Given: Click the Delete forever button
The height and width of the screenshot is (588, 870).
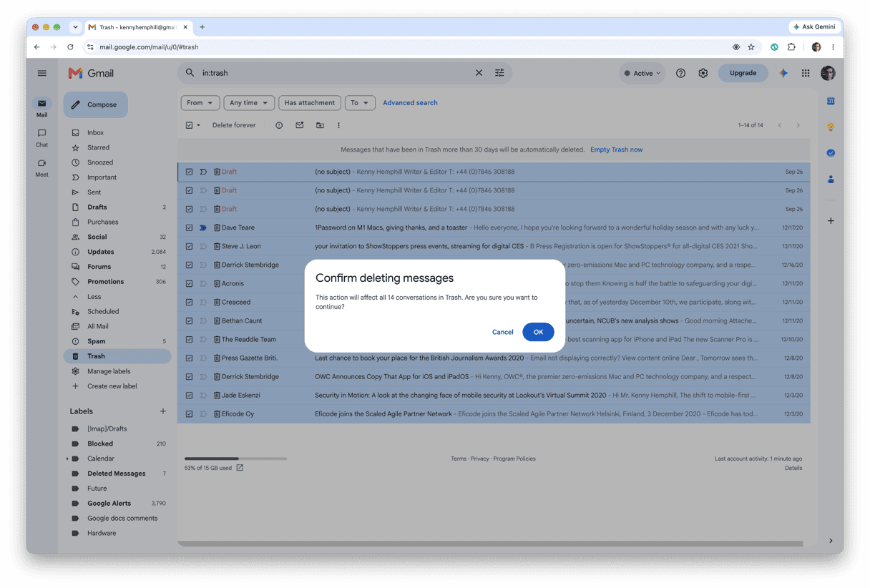Looking at the screenshot, I should click(x=234, y=125).
